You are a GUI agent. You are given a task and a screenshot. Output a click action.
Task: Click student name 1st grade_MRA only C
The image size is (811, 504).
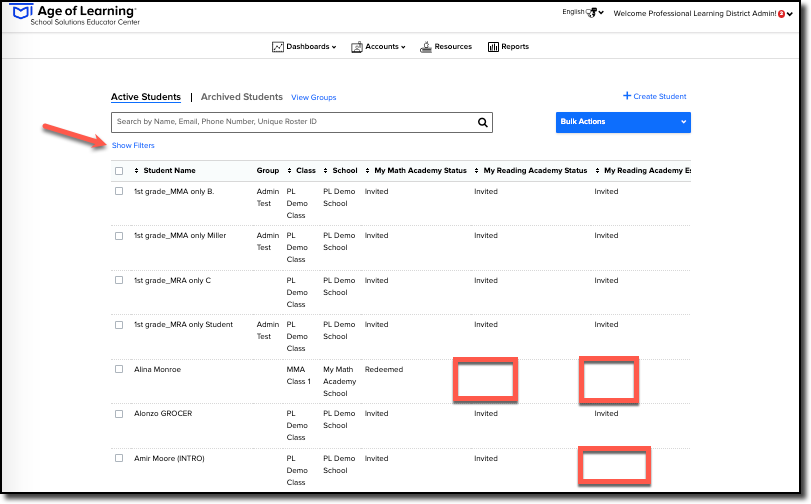172,280
